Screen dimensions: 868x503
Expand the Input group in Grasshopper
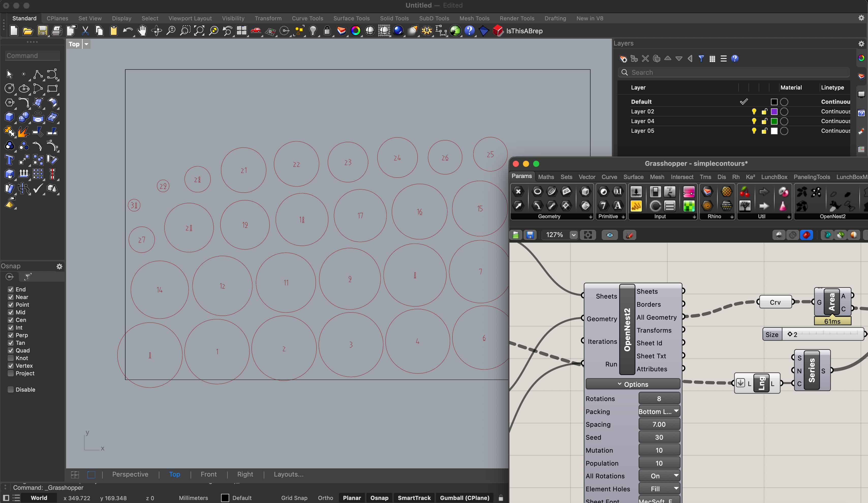694,217
